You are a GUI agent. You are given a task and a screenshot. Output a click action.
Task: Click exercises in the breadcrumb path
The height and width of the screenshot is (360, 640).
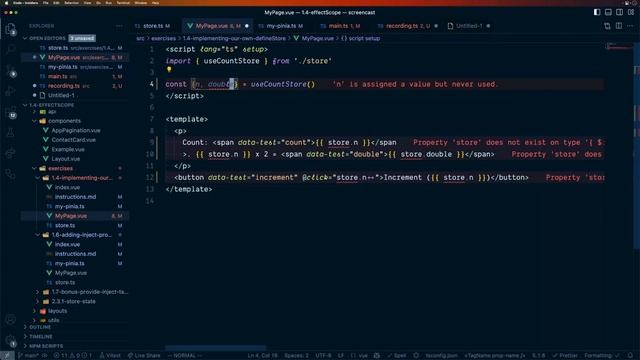pyautogui.click(x=163, y=38)
